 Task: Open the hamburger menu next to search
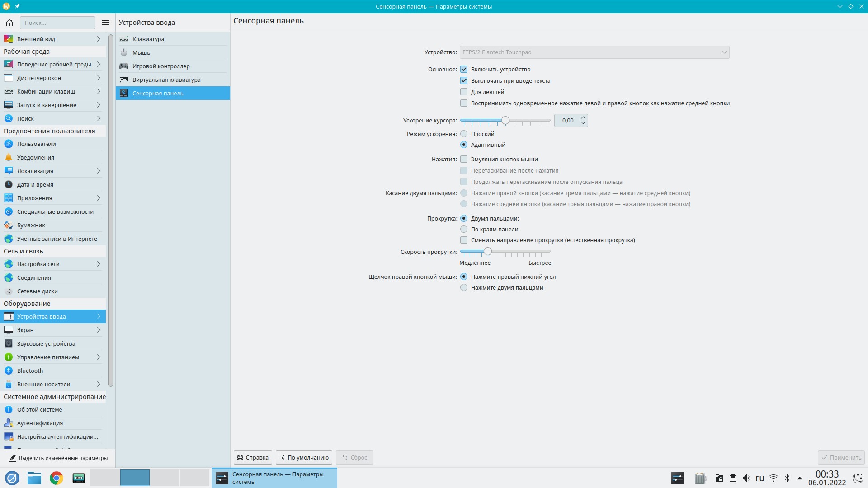tap(106, 23)
